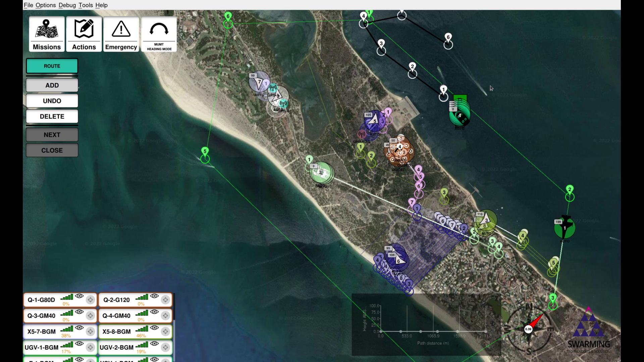This screenshot has height=362, width=644.
Task: Open the Actions panel
Action: tap(84, 34)
